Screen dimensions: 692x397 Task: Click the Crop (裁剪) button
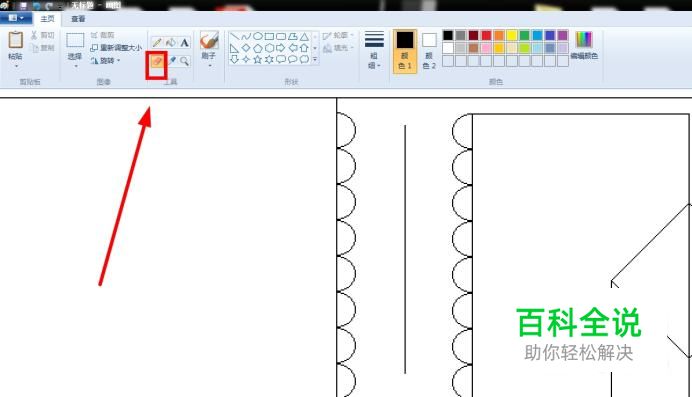102,35
